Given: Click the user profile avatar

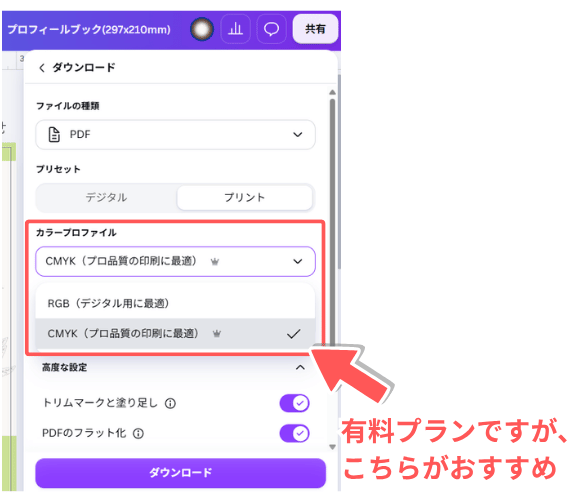Looking at the screenshot, I should point(202,29).
